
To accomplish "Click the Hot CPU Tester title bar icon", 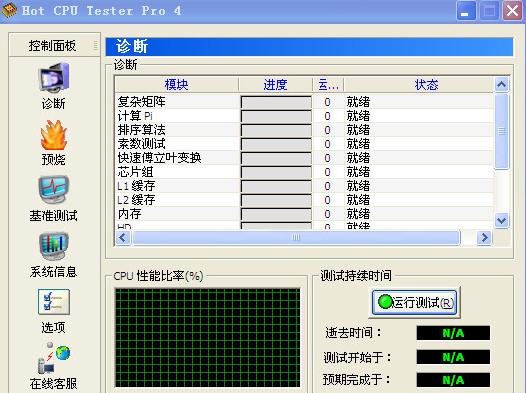I will click(x=9, y=10).
